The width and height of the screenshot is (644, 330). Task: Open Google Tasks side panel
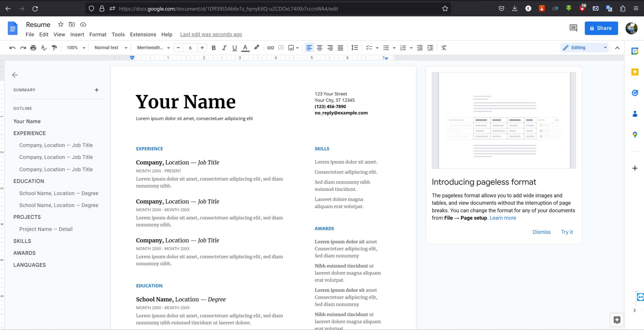click(635, 93)
